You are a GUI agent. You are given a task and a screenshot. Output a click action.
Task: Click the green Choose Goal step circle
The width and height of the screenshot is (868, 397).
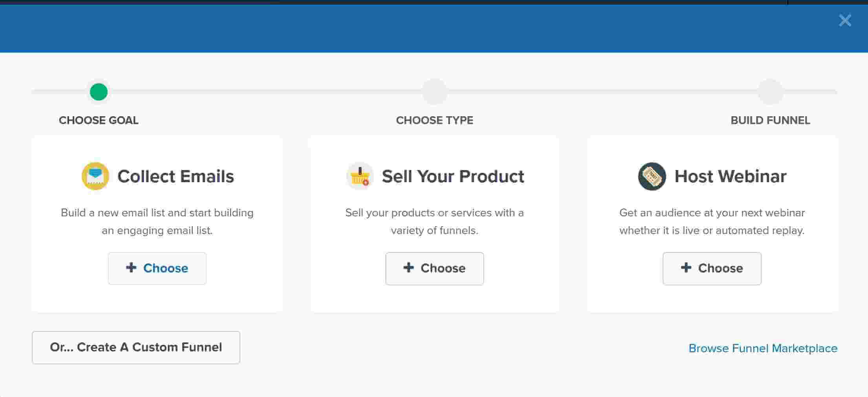[x=99, y=92]
